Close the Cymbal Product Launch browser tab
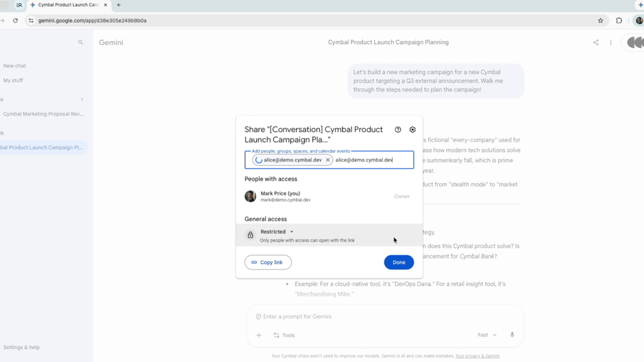This screenshot has width=644, height=362. click(106, 5)
